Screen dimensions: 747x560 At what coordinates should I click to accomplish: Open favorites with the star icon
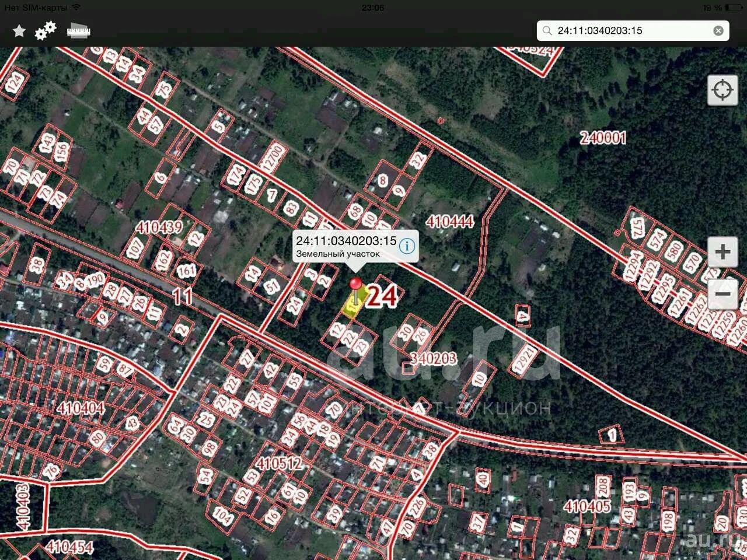click(x=19, y=31)
